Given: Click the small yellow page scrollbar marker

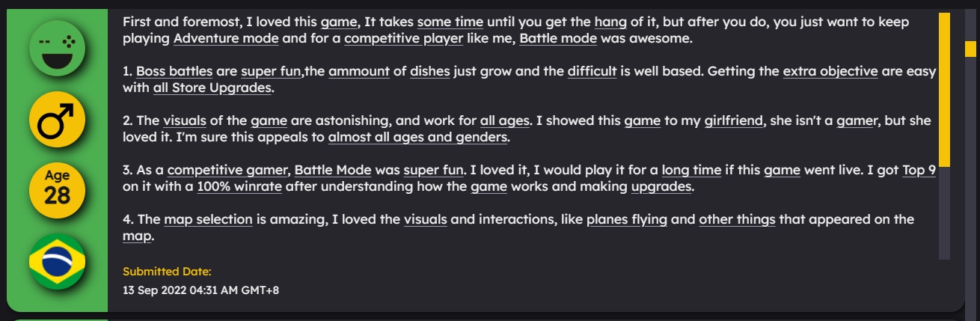Looking at the screenshot, I should click(x=970, y=48).
